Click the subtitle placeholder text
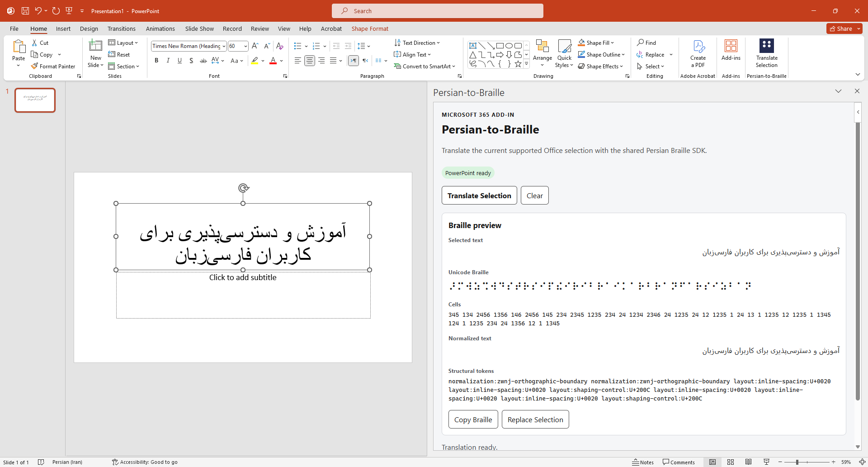Viewport: 868px width, 467px height. point(243,277)
